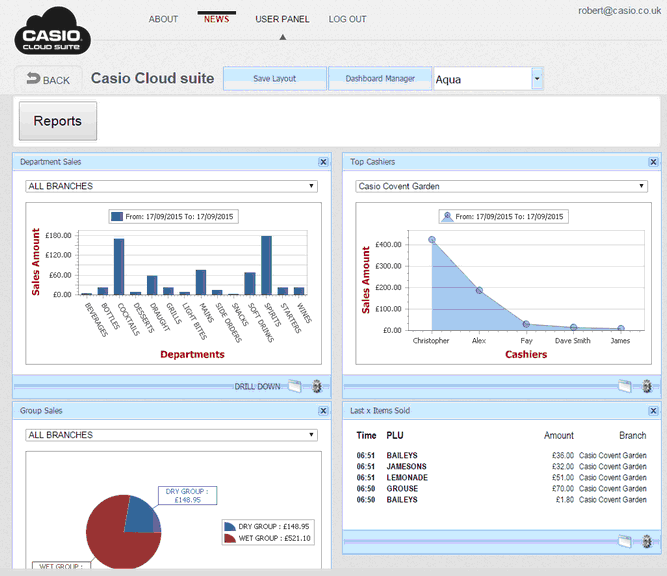This screenshot has height=576, width=667.
Task: Open the ABOUT menu item
Action: pos(163,19)
